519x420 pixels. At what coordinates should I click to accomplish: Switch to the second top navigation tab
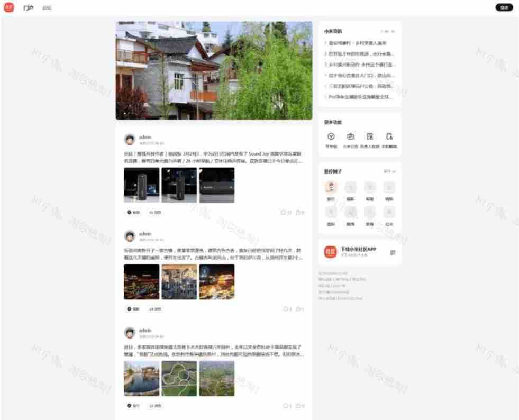pos(47,8)
